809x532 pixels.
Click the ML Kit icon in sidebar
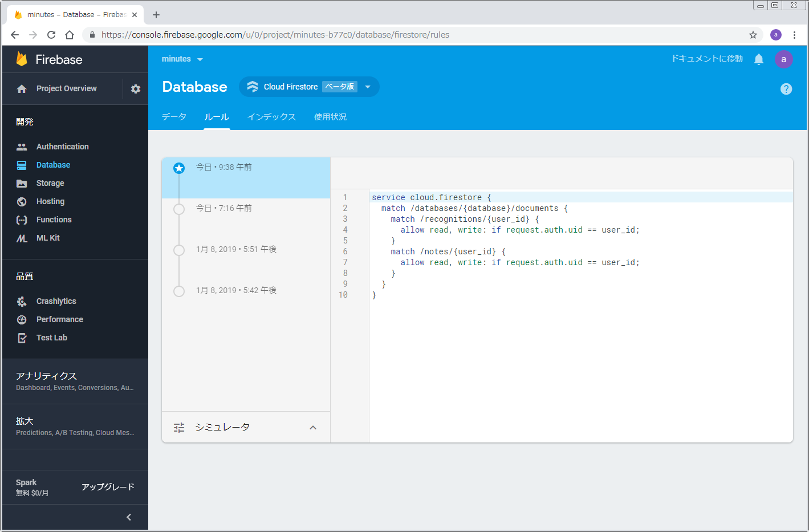pyautogui.click(x=22, y=238)
